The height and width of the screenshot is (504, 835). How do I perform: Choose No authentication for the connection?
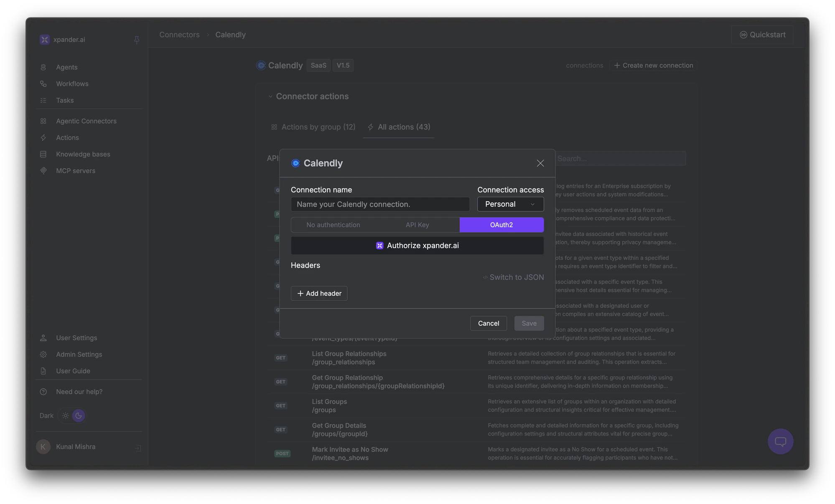tap(333, 225)
